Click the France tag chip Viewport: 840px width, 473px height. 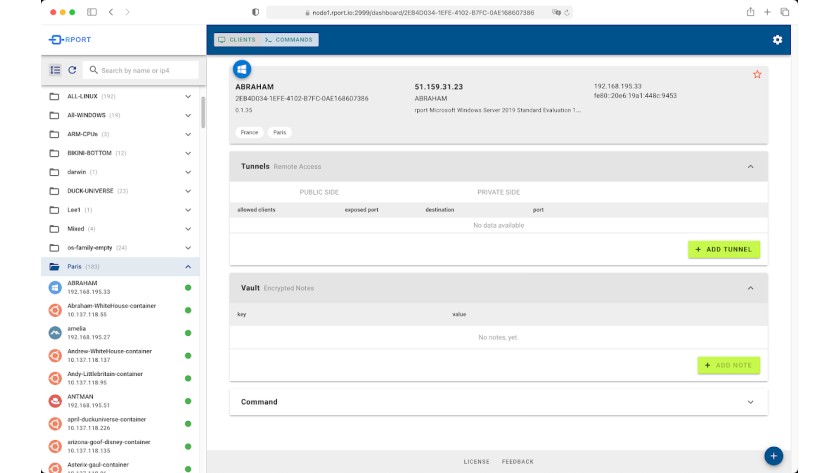(x=249, y=132)
